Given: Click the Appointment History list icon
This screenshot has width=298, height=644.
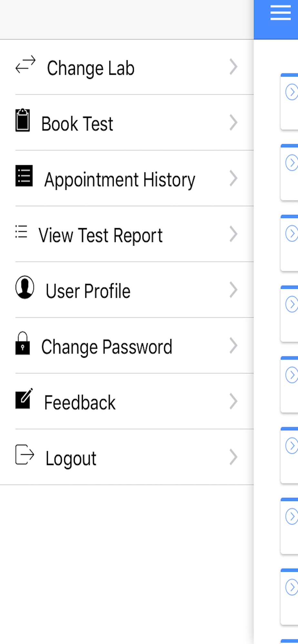Looking at the screenshot, I should point(24,176).
